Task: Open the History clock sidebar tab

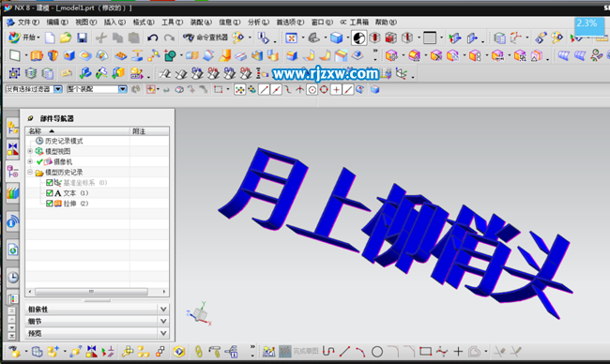Action: 12,278
